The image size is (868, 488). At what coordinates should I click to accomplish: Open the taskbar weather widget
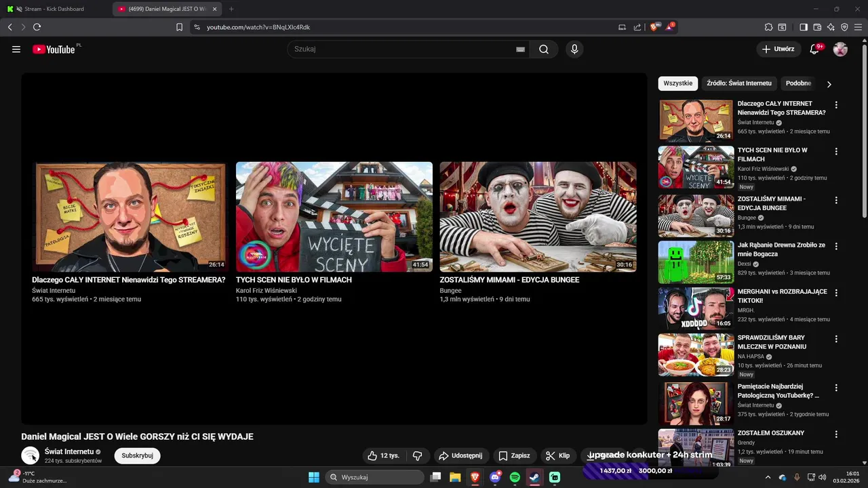pyautogui.click(x=37, y=477)
